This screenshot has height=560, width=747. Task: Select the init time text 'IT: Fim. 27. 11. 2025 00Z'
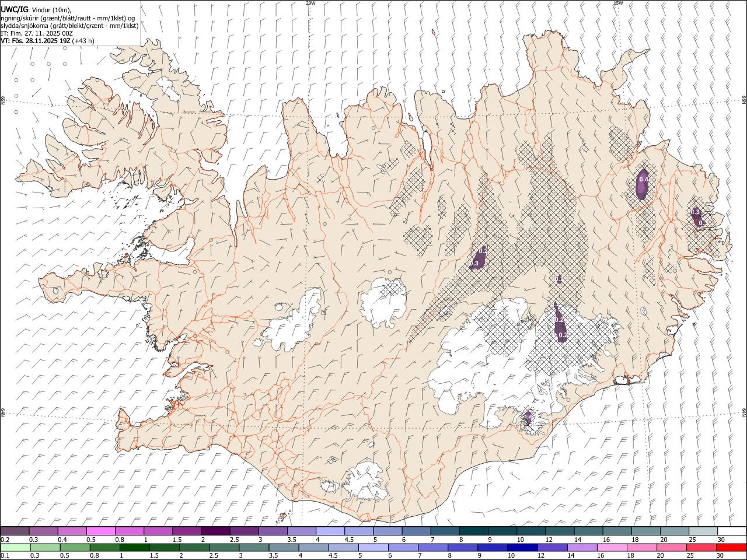tap(37, 33)
